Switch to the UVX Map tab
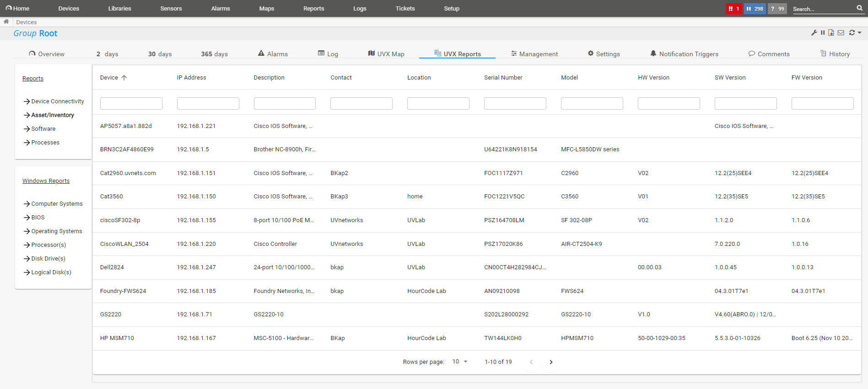 [386, 54]
